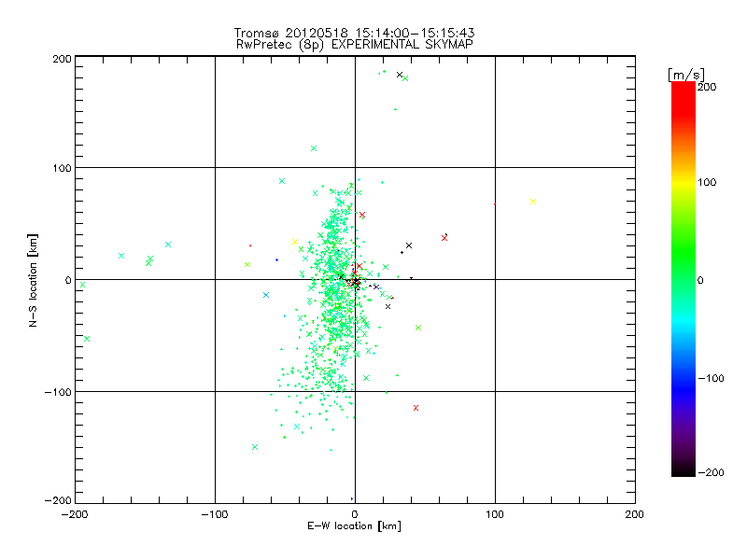The height and width of the screenshot is (560, 747).
Task: Click the y-axis tick label '100'
Action: tap(62, 168)
